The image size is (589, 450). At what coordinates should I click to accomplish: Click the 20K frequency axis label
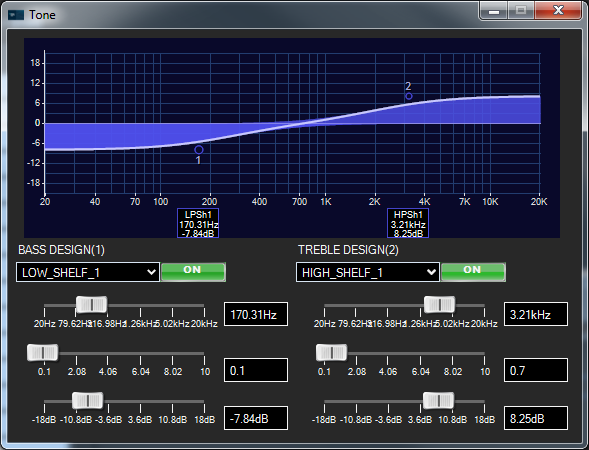(539, 202)
